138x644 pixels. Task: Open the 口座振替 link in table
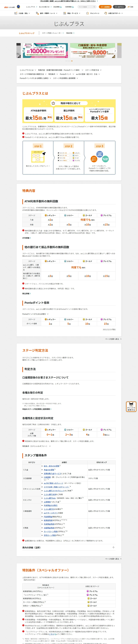pos(47,477)
